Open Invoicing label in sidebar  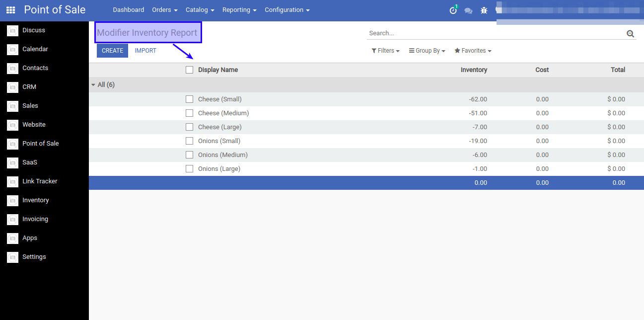[35, 219]
